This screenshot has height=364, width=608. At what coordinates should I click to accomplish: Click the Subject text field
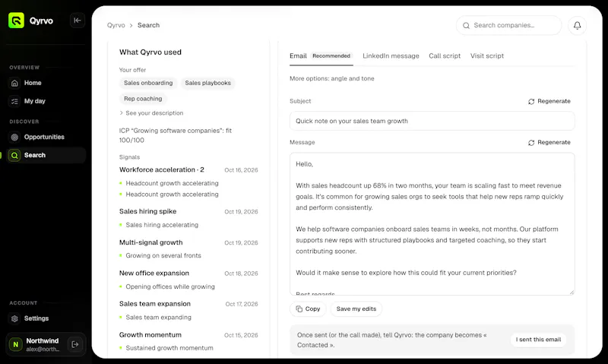coord(432,121)
